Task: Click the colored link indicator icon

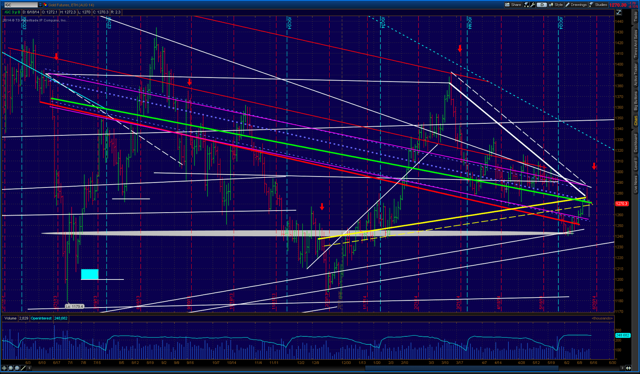Action: pos(46,5)
